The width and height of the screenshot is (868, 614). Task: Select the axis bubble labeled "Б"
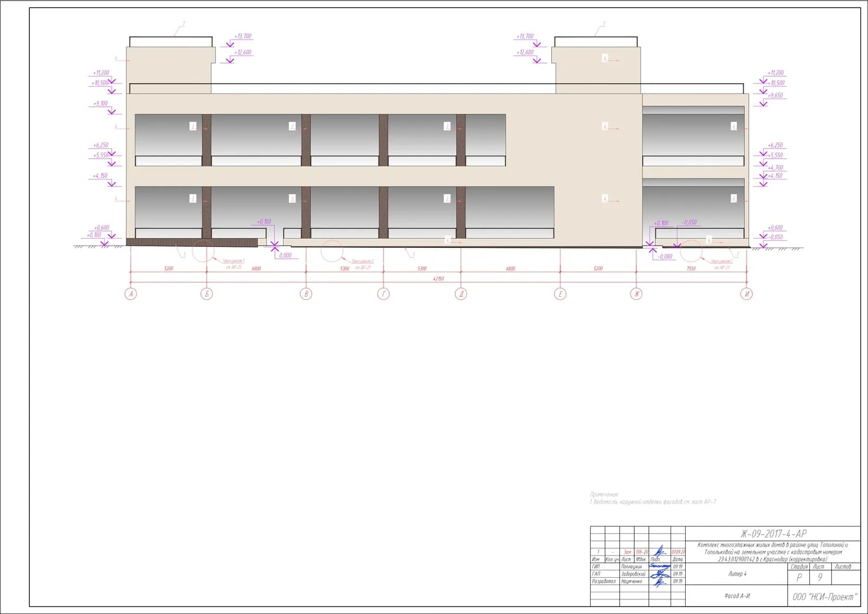pos(207,294)
